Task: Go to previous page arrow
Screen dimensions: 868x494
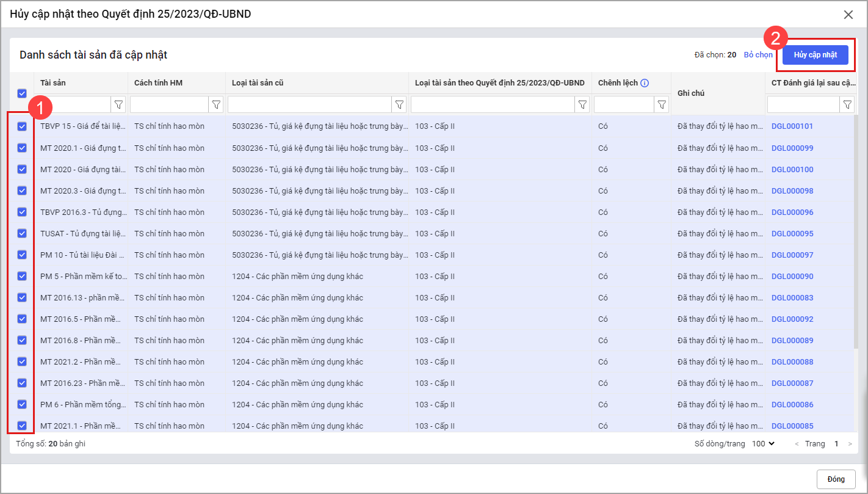Action: click(796, 444)
